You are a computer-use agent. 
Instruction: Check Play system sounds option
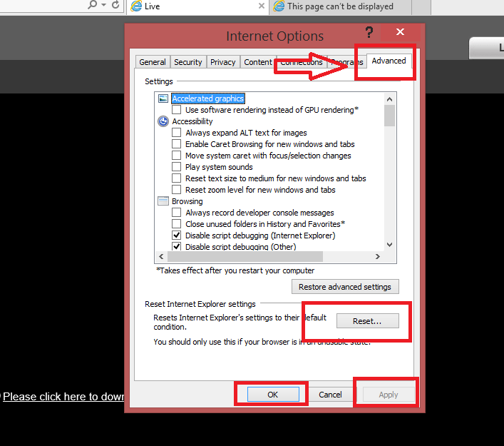coord(176,167)
